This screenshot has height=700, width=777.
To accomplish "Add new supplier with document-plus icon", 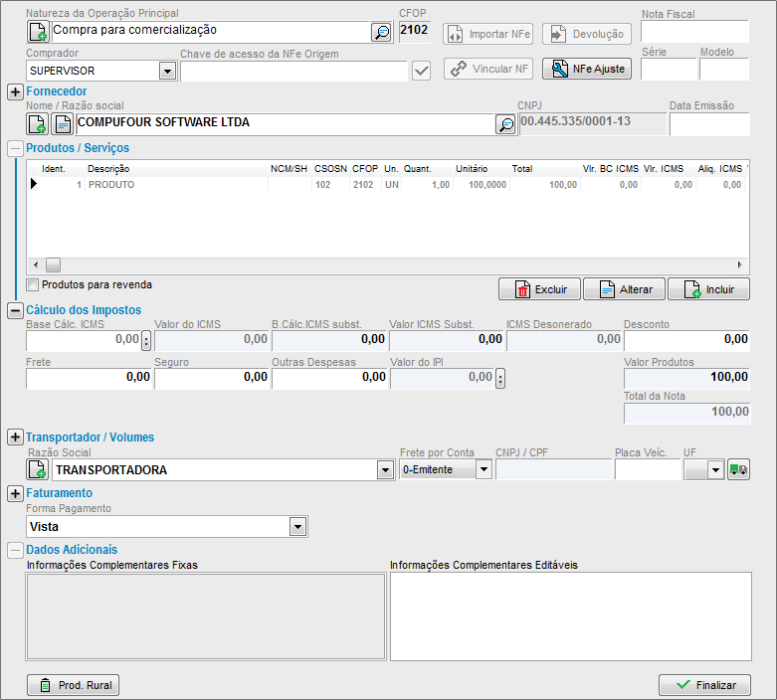I will pyautogui.click(x=37, y=124).
